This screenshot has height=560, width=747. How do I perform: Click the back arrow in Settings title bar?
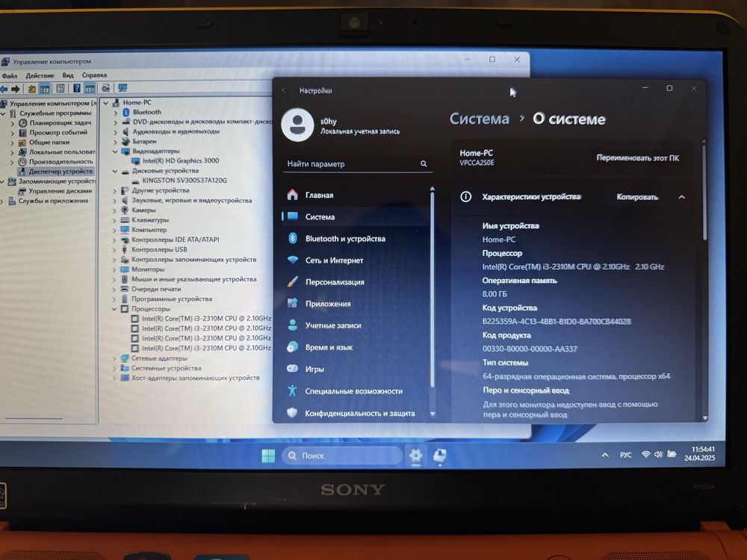point(285,90)
